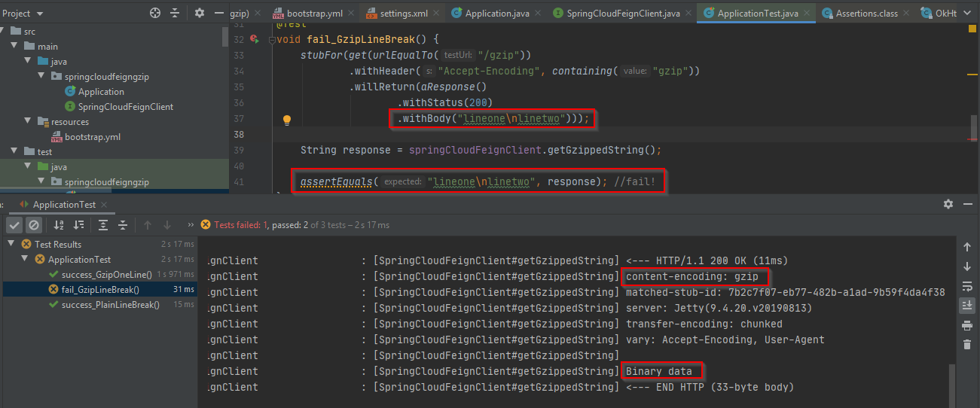This screenshot has height=408, width=980.
Task: Close ApplicationTest.java editor tab
Action: coord(808,14)
